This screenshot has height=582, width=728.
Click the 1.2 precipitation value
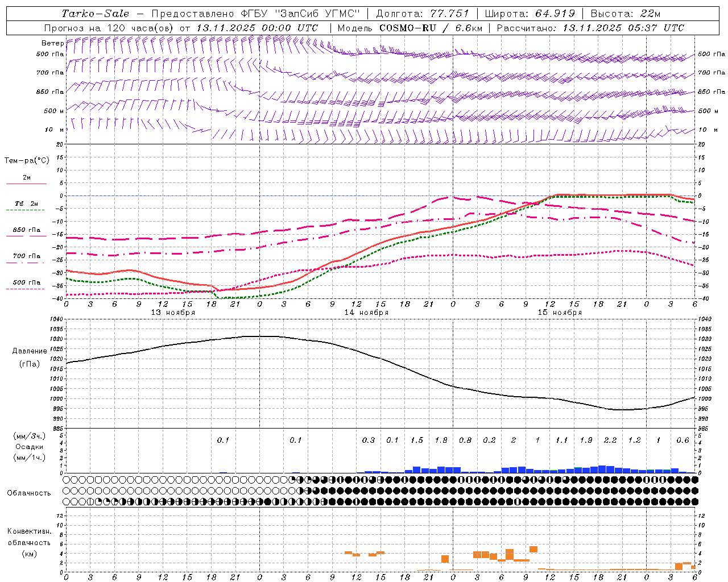pos(634,440)
